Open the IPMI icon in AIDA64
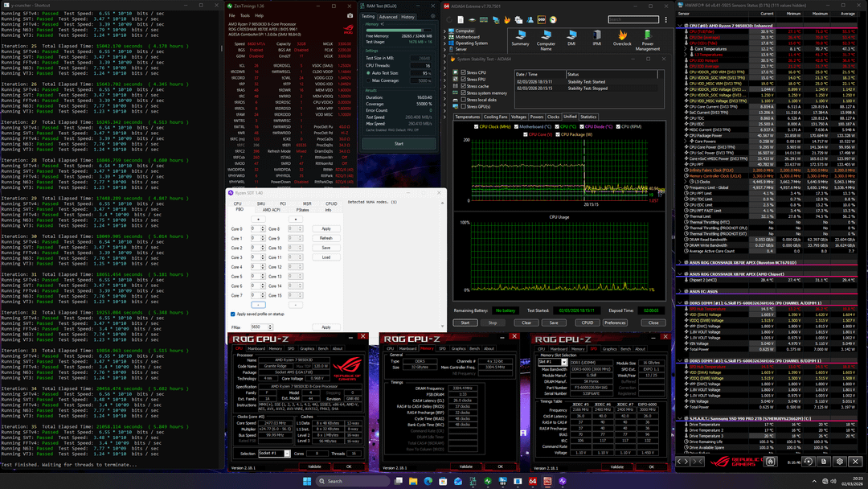 (x=597, y=35)
